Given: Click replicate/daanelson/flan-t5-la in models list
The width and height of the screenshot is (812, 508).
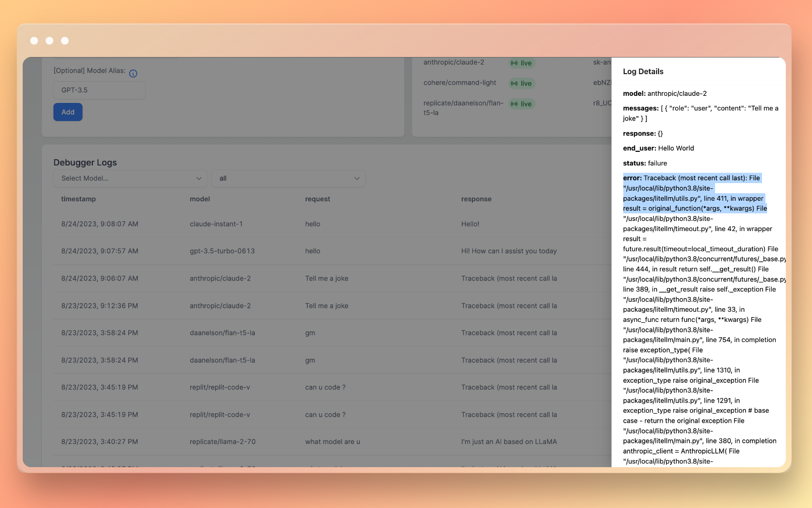Looking at the screenshot, I should 463,108.
